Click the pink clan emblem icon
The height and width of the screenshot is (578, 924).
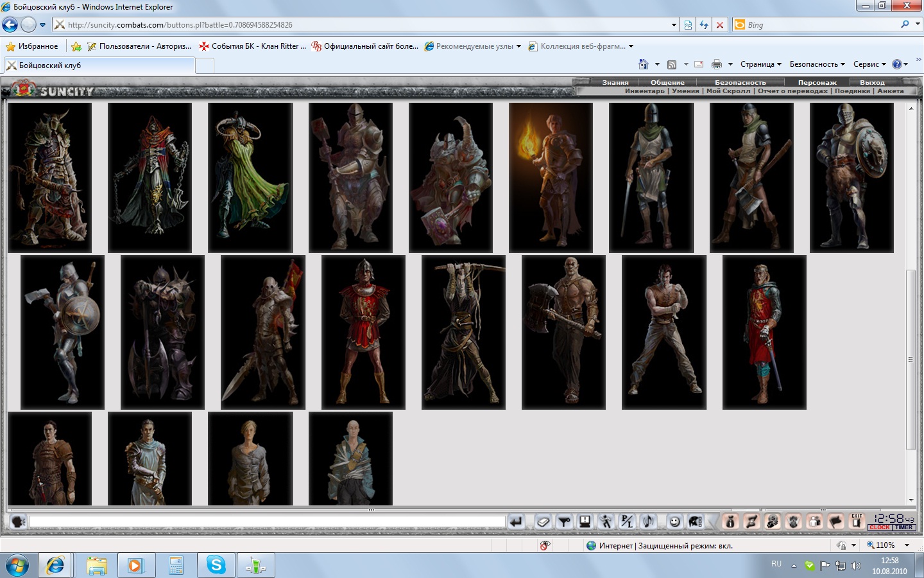coord(794,521)
